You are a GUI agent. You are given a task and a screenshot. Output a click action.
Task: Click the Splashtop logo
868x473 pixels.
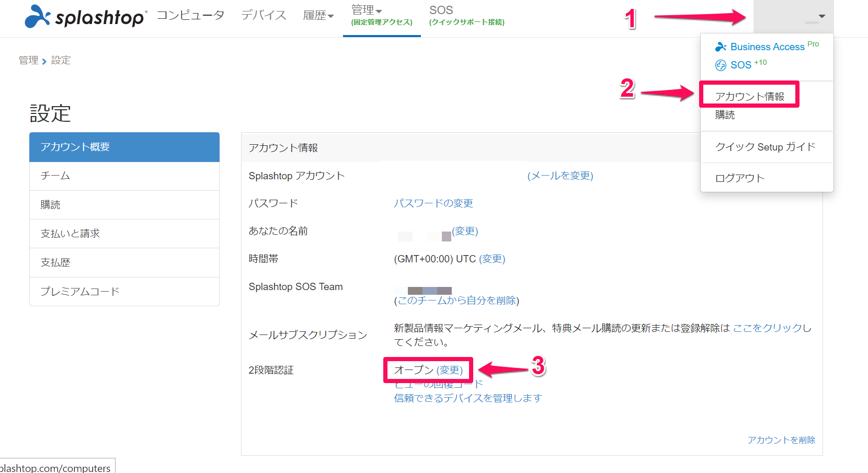(85, 16)
